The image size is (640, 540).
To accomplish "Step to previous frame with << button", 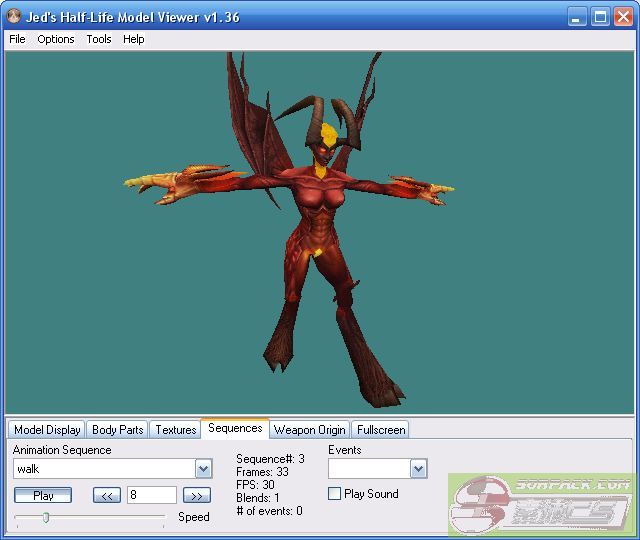I will (x=107, y=496).
